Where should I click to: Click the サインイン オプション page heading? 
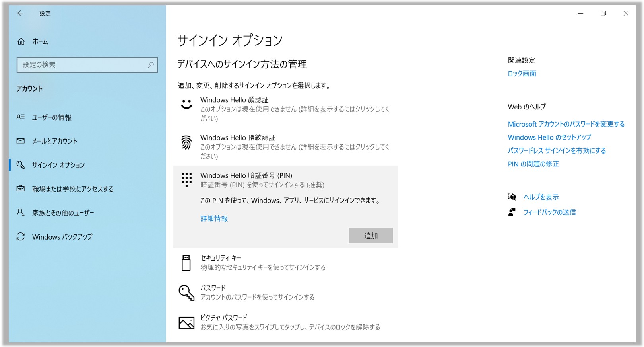pos(230,40)
